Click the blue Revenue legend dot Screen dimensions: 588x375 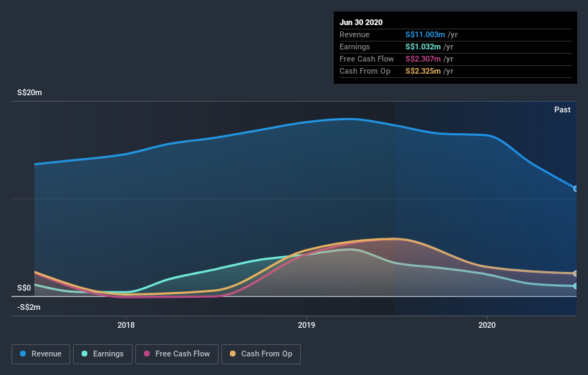pyautogui.click(x=23, y=354)
